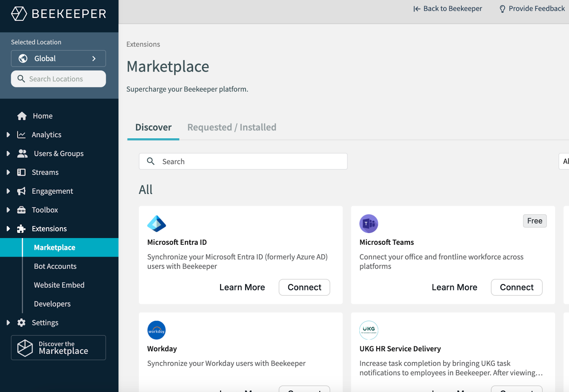Click the magnifier icon in marketplace search

151,161
